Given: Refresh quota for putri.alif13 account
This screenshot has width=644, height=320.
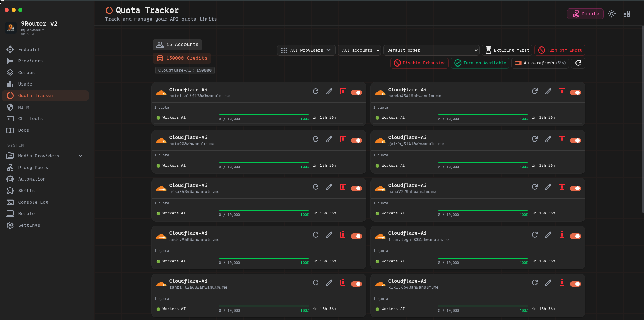Looking at the screenshot, I should 316,91.
